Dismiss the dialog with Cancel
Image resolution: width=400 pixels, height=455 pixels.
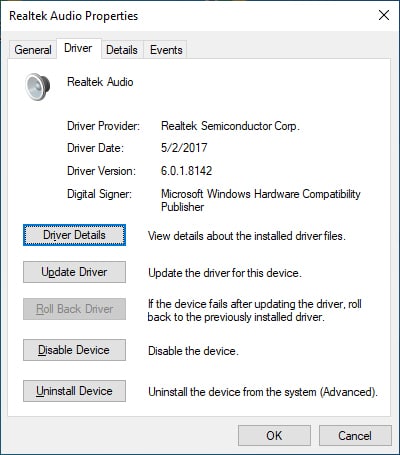tap(355, 435)
